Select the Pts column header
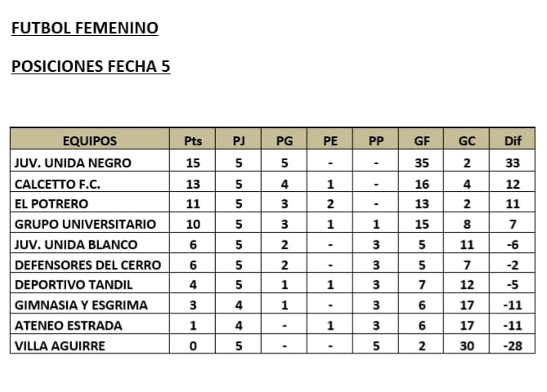The image size is (547, 392). [193, 141]
